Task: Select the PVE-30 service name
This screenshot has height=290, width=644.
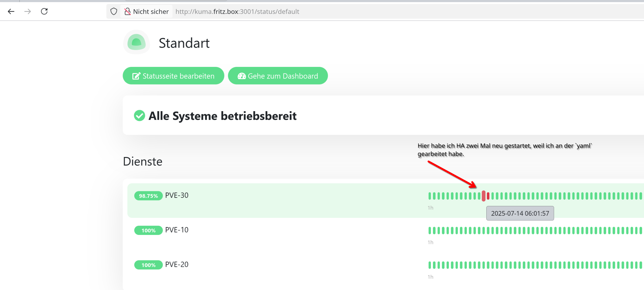Action: pyautogui.click(x=177, y=195)
